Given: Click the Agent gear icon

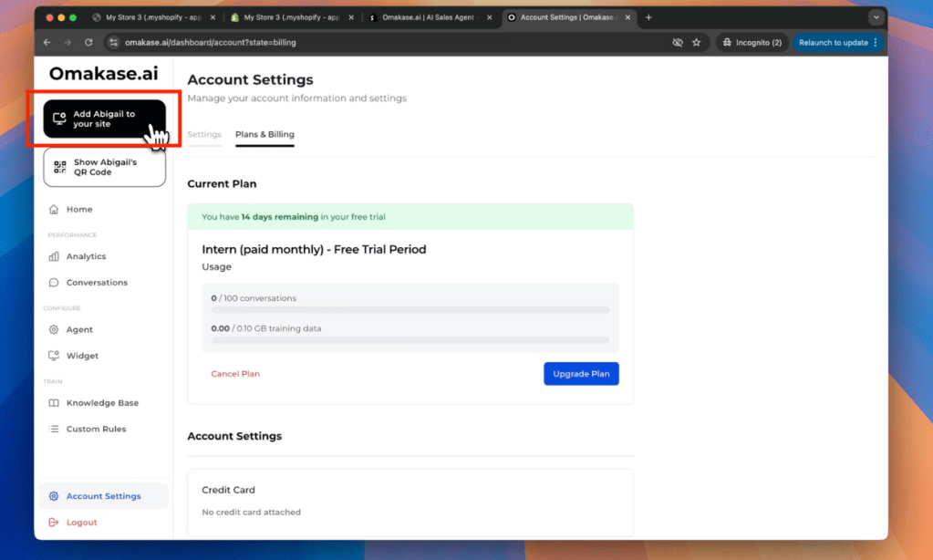Looking at the screenshot, I should [x=54, y=330].
